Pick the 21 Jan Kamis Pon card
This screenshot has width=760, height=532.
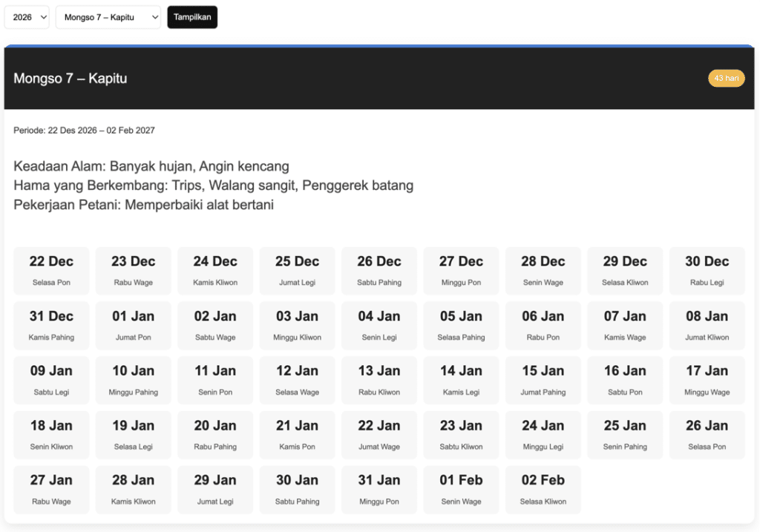tap(297, 436)
